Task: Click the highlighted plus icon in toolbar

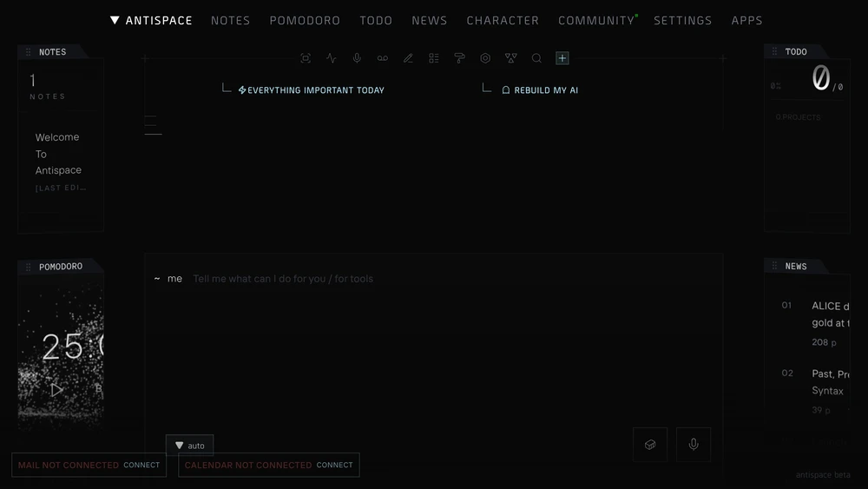Action: point(562,58)
